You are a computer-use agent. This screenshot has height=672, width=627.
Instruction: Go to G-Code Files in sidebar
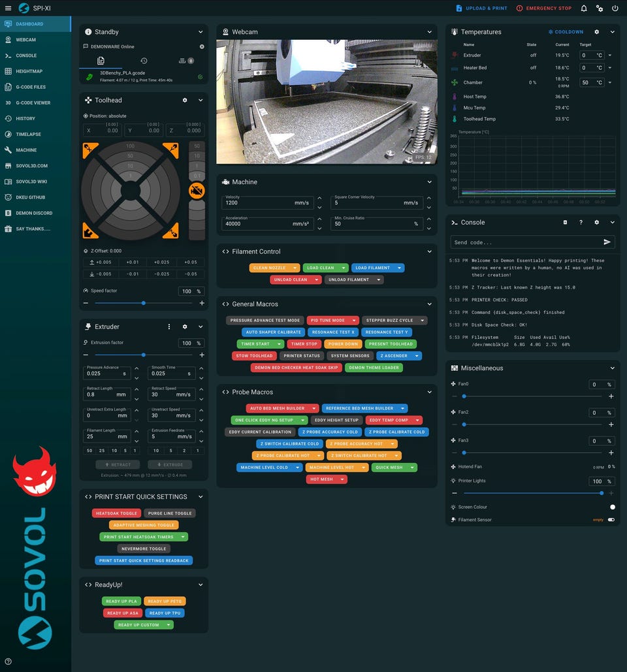pos(31,87)
